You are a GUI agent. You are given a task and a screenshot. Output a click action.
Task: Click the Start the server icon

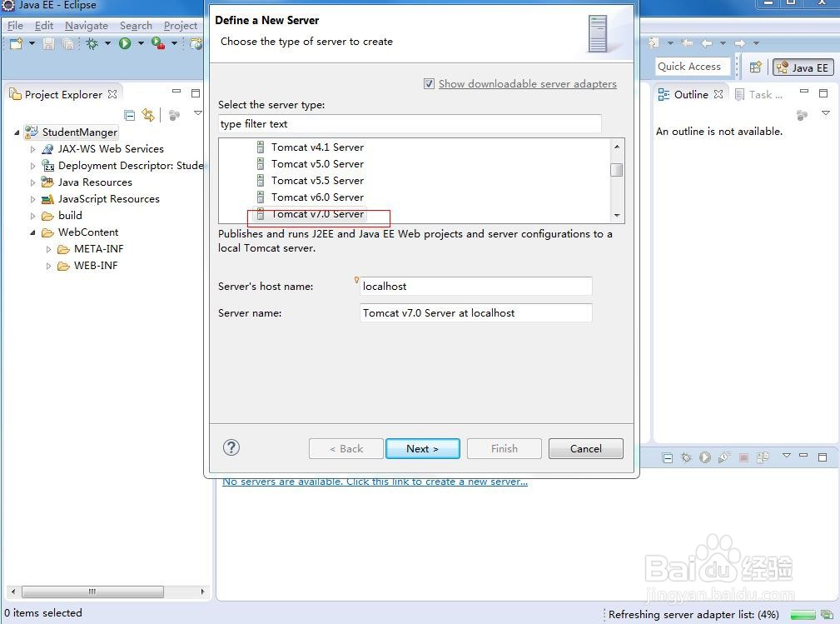tap(705, 457)
